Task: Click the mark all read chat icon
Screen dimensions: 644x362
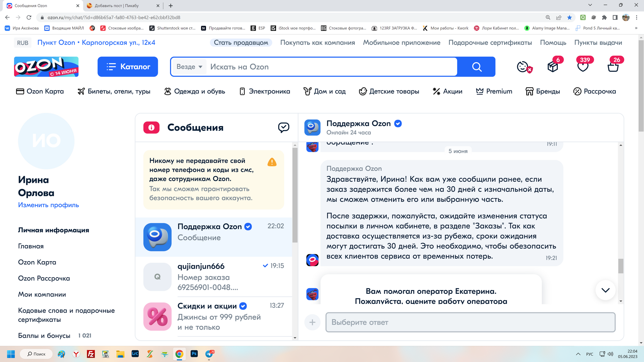Action: tap(284, 127)
